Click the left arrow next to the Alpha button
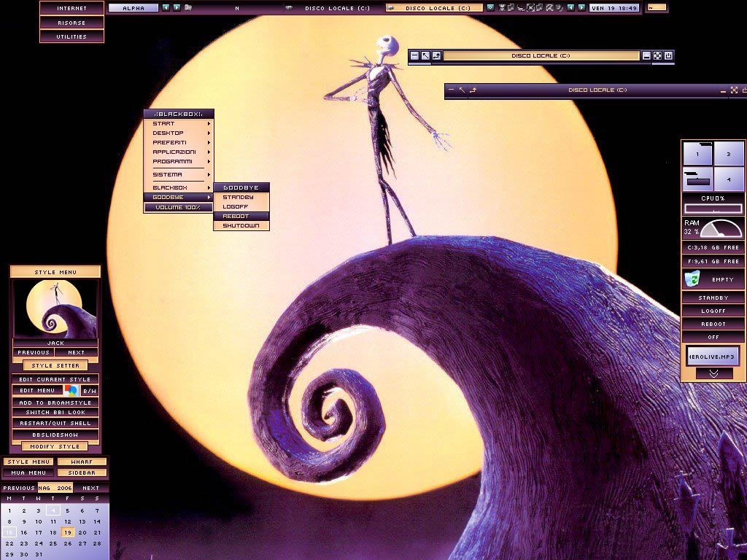 point(166,7)
